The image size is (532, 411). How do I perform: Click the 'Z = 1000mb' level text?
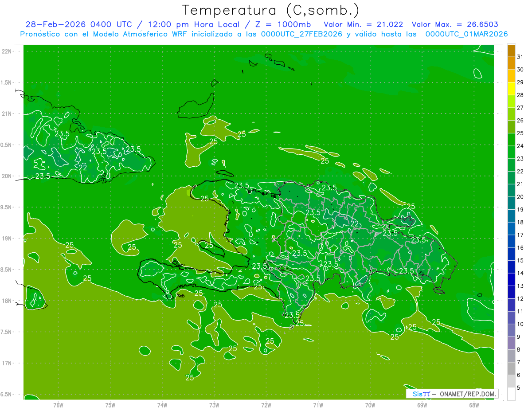pyautogui.click(x=282, y=24)
